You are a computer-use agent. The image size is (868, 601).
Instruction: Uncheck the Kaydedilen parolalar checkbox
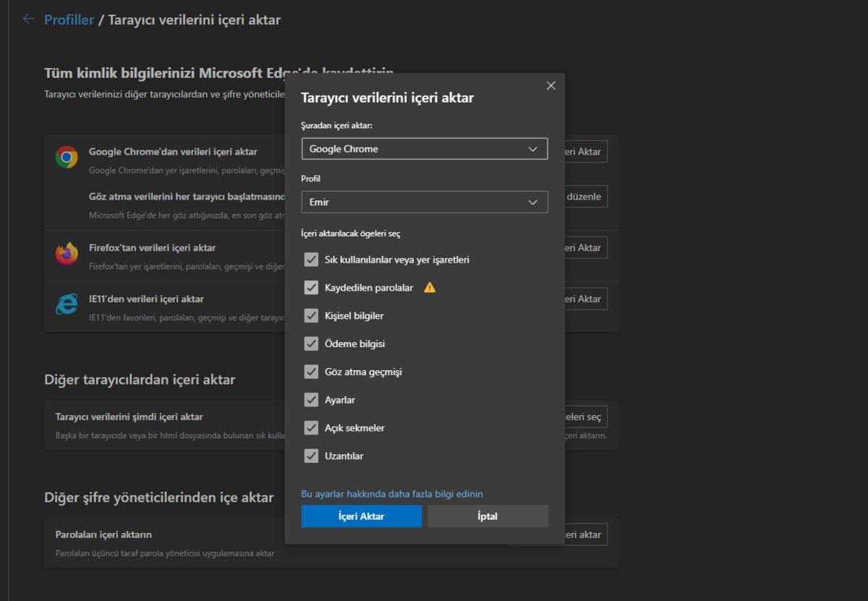click(x=311, y=288)
